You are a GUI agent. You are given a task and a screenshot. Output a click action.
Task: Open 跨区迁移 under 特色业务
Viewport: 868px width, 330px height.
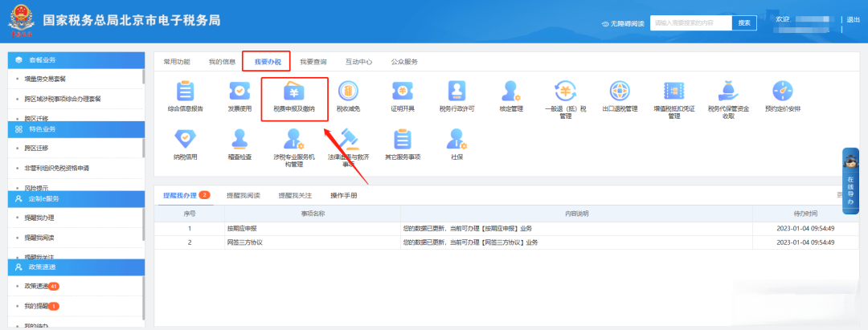point(36,149)
